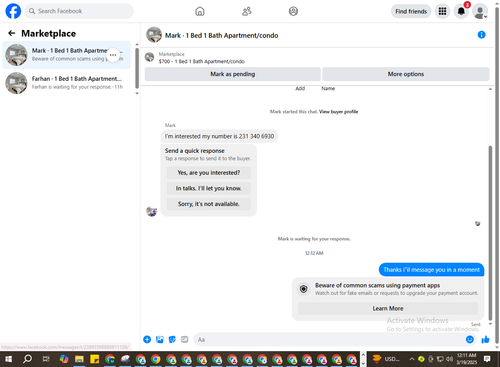This screenshot has width=500, height=367.
Task: Click the View buyer profile link
Action: coord(338,112)
